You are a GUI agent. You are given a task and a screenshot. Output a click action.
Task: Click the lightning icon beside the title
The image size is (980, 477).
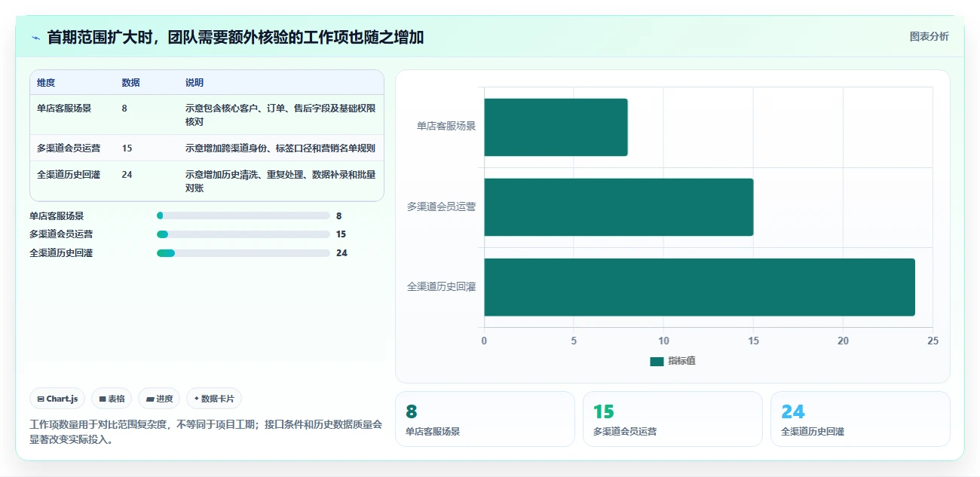(35, 37)
